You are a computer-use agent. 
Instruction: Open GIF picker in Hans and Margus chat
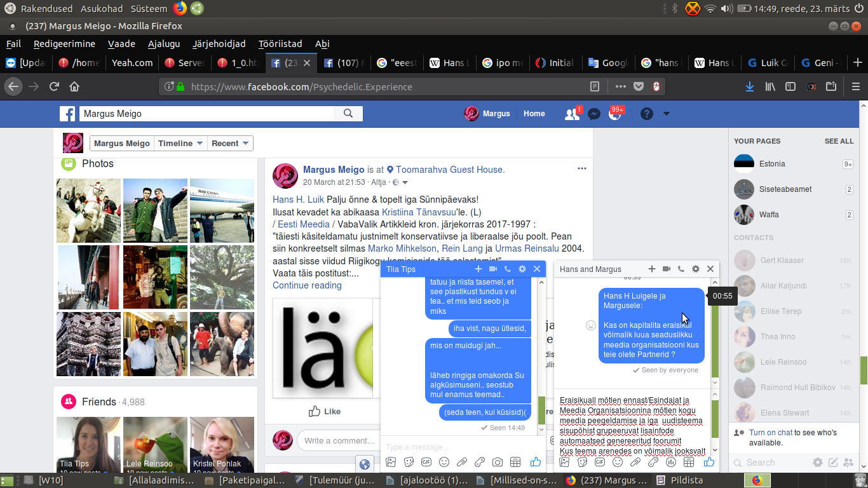(600, 462)
